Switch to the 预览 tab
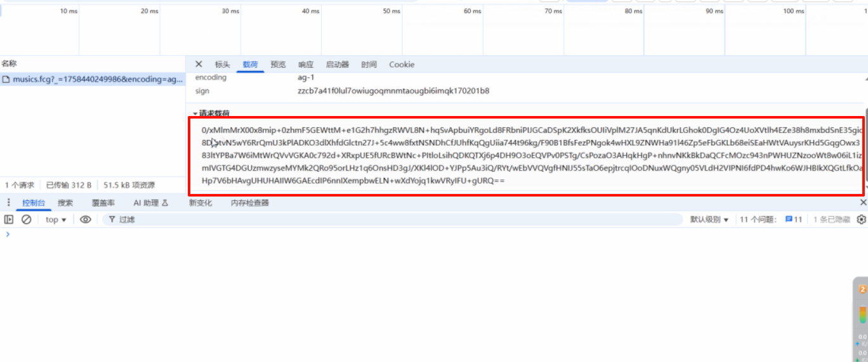 pos(278,65)
